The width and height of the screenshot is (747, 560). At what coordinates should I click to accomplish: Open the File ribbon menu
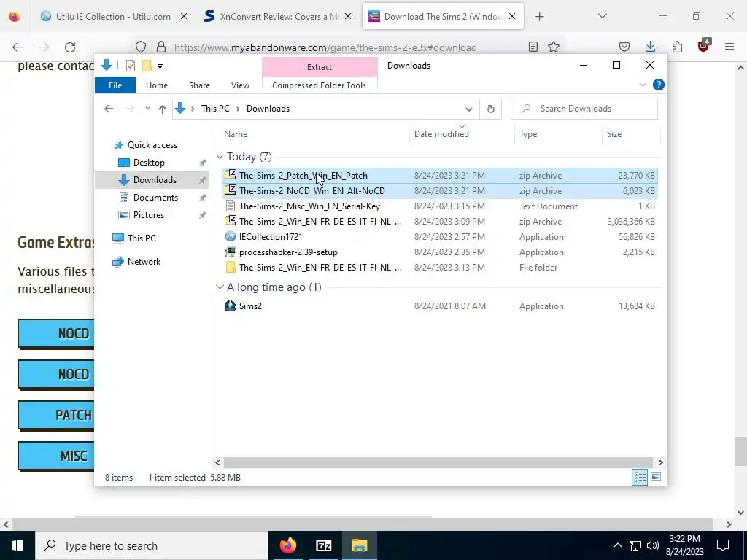(x=115, y=85)
